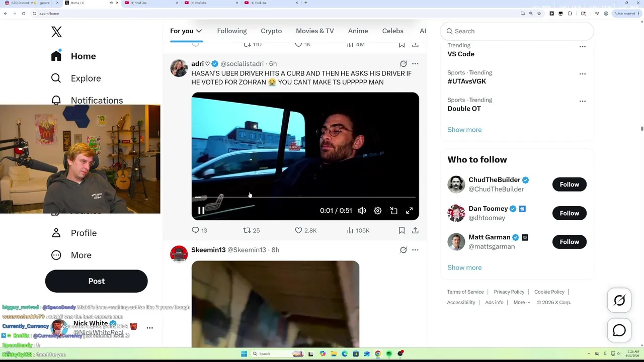Bookmark adri's post

pyautogui.click(x=401, y=230)
